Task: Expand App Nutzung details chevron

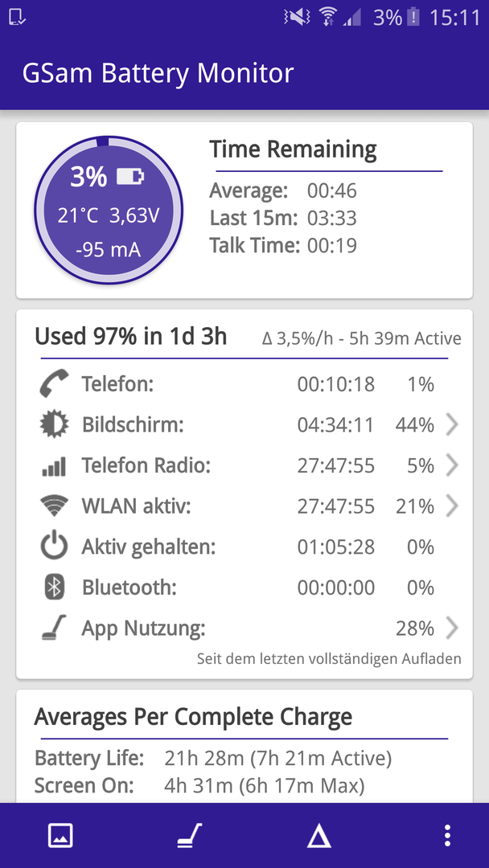Action: pyautogui.click(x=452, y=628)
